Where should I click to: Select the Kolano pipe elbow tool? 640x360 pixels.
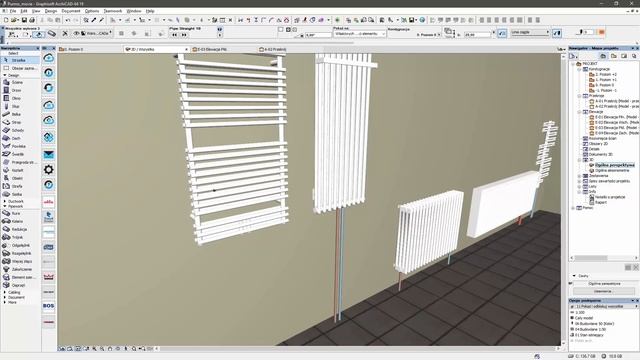click(x=20, y=221)
